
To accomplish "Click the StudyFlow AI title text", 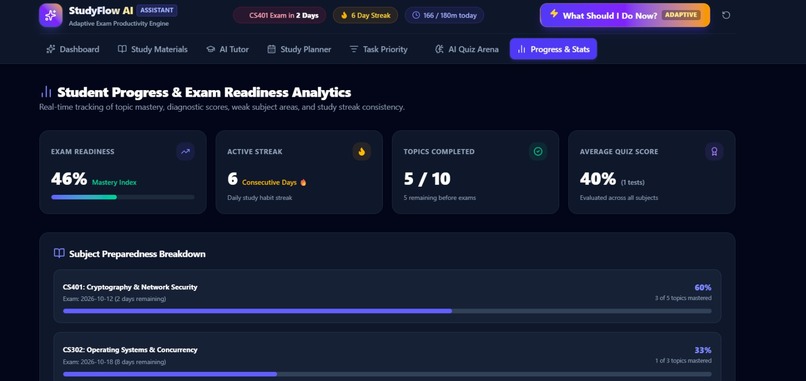I will pos(101,11).
